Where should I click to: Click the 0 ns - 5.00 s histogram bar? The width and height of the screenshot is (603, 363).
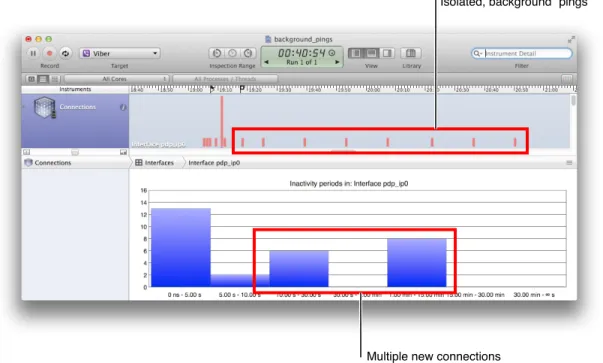pyautogui.click(x=181, y=248)
